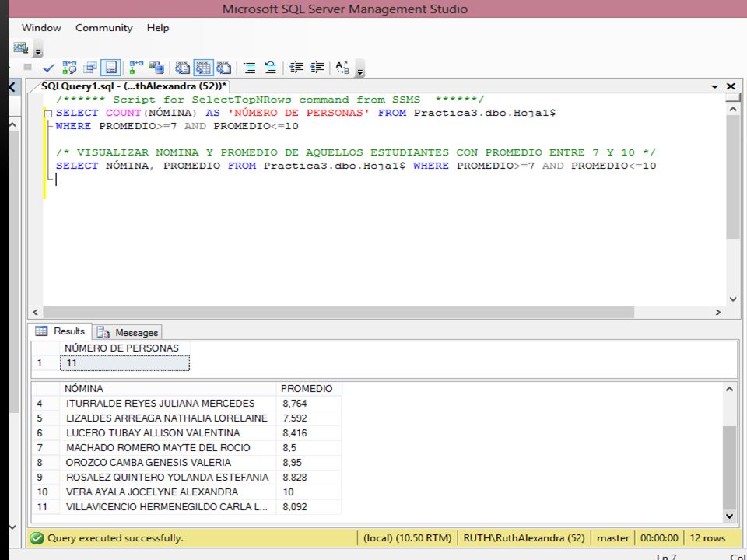The image size is (747, 560).
Task: Click the chart icon in the upper toolbar
Action: (x=20, y=47)
